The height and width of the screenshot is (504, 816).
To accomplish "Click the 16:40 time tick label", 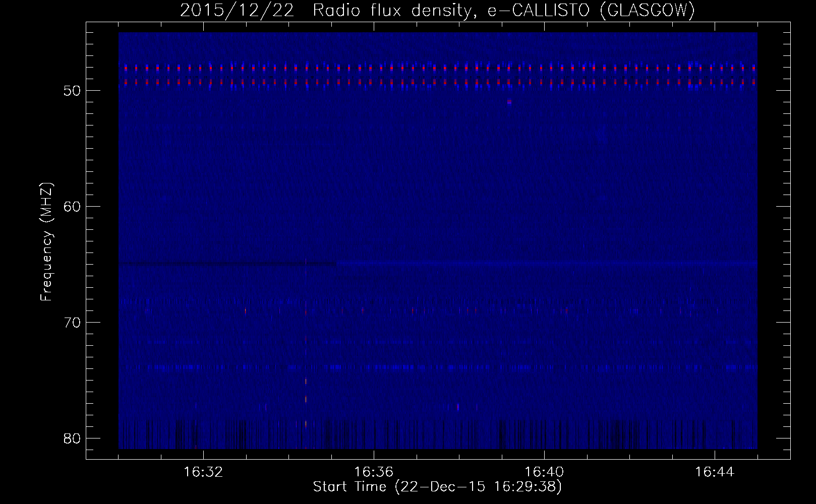I will pos(544,472).
